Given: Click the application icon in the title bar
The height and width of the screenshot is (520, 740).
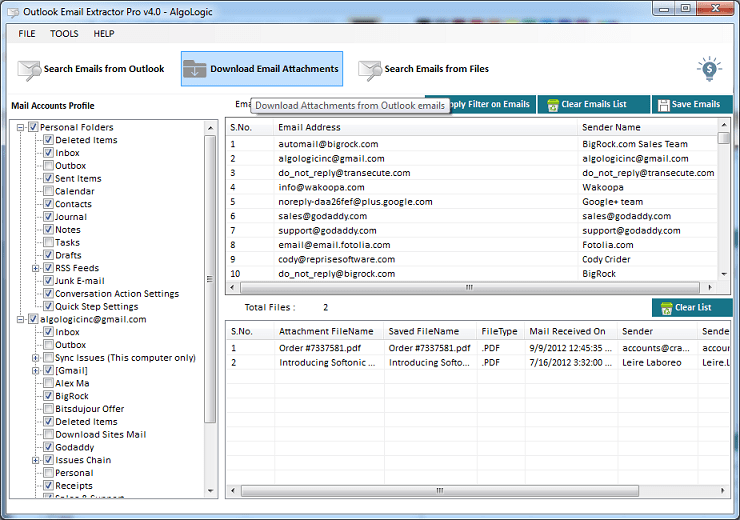Looking at the screenshot, I should pyautogui.click(x=14, y=12).
